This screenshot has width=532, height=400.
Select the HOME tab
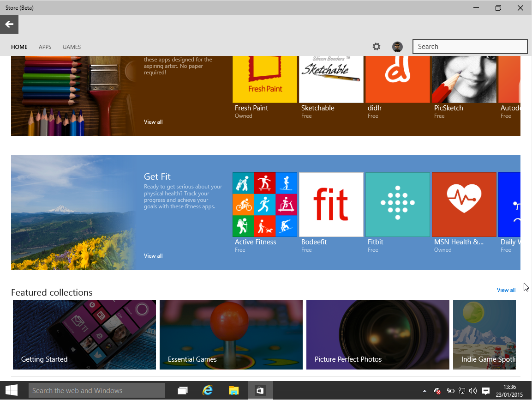[19, 47]
